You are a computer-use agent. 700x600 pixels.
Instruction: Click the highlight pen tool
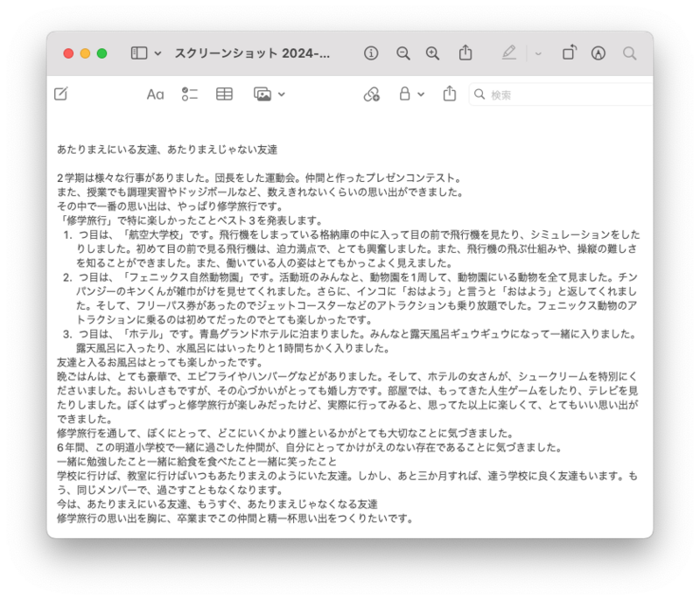tap(509, 53)
